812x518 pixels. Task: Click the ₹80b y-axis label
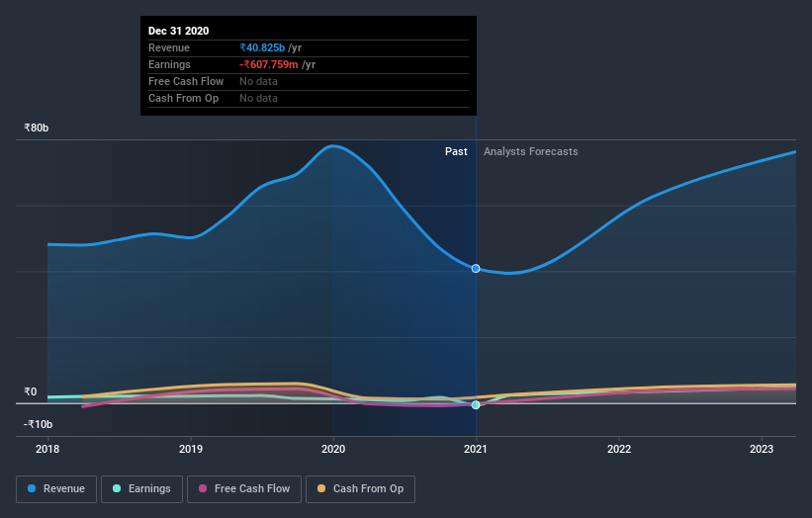tap(37, 128)
